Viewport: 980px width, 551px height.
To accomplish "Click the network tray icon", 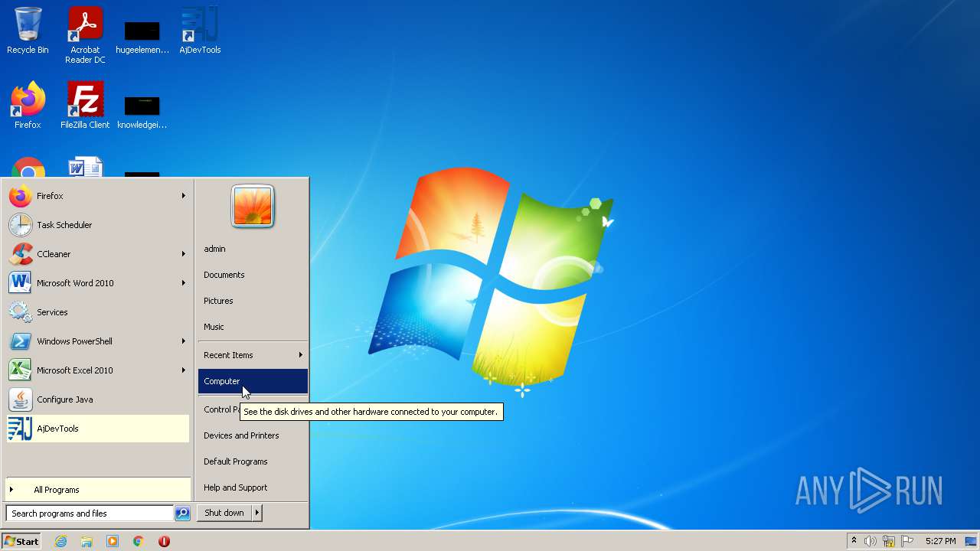I will pyautogui.click(x=889, y=541).
